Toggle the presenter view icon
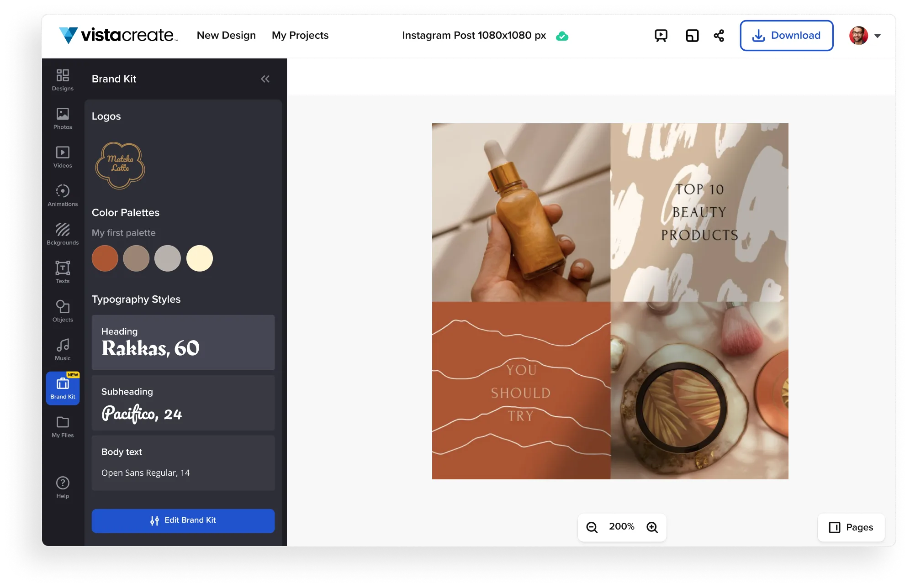 661,36
